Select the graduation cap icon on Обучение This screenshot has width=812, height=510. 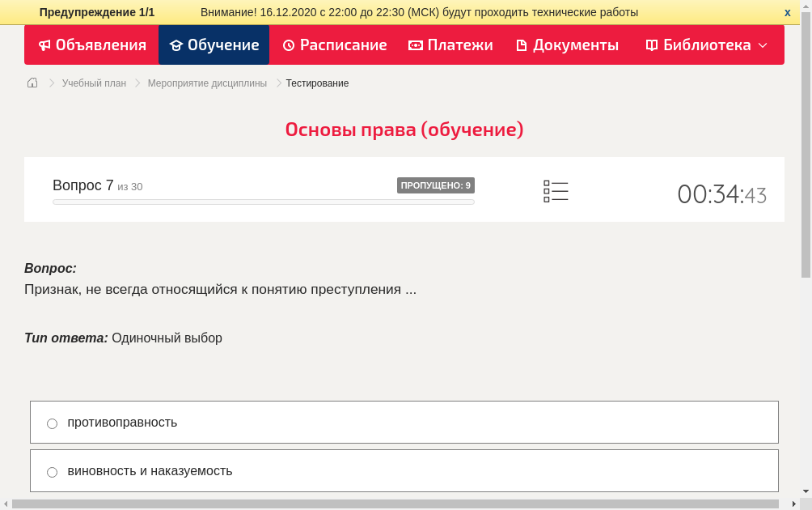pos(177,45)
